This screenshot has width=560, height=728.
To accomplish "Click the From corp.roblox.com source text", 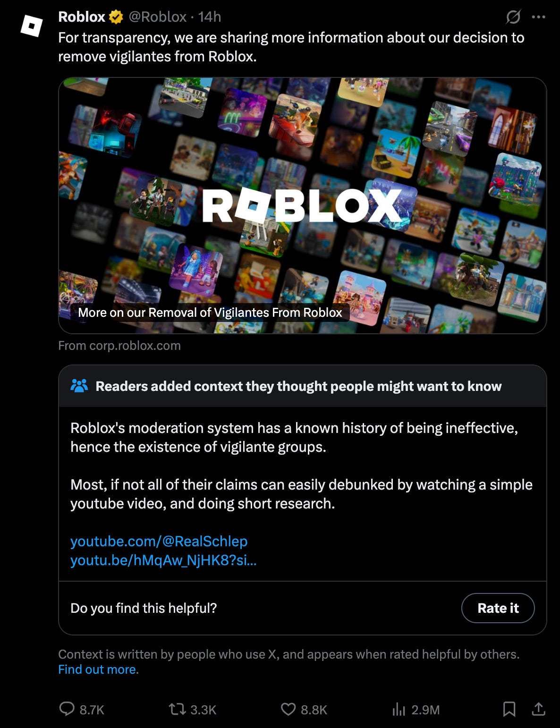I will click(119, 346).
